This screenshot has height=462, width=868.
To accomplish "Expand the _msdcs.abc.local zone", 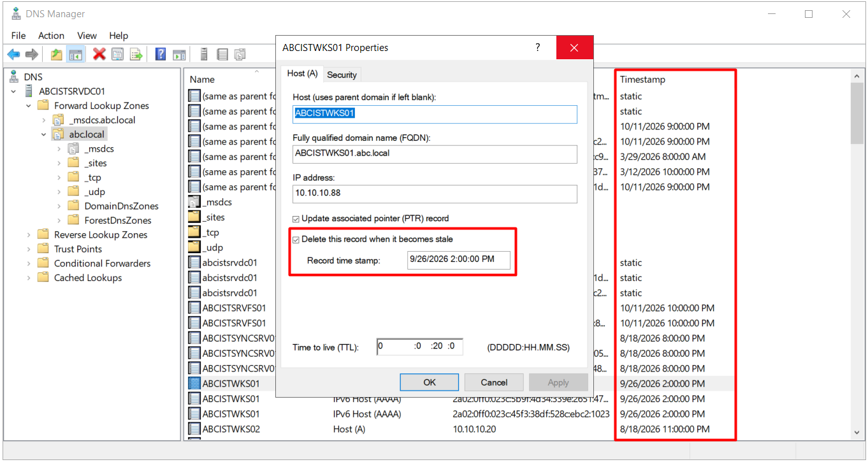I will pyautogui.click(x=43, y=120).
